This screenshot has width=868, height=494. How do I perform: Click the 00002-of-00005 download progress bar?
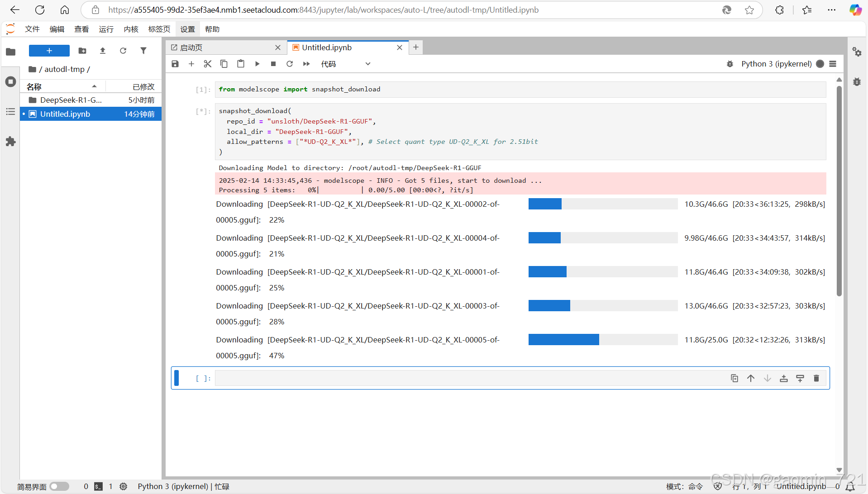(x=603, y=204)
